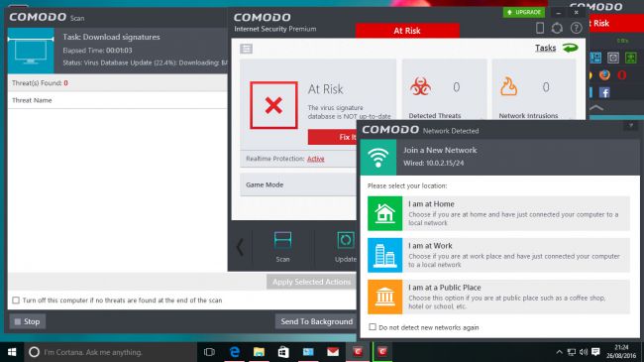
Task: Click the Active Realtime Protection link
Action: (315, 159)
